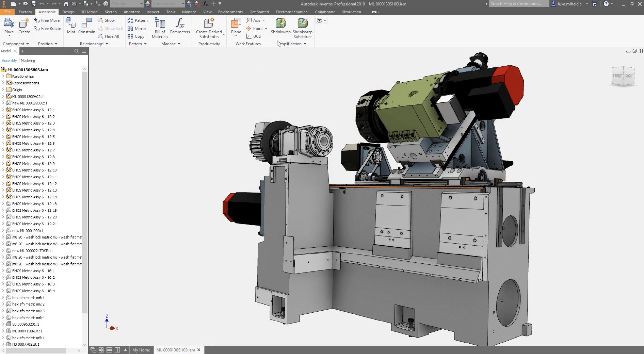Click Shrinkwrap Substitute tool

tap(303, 28)
